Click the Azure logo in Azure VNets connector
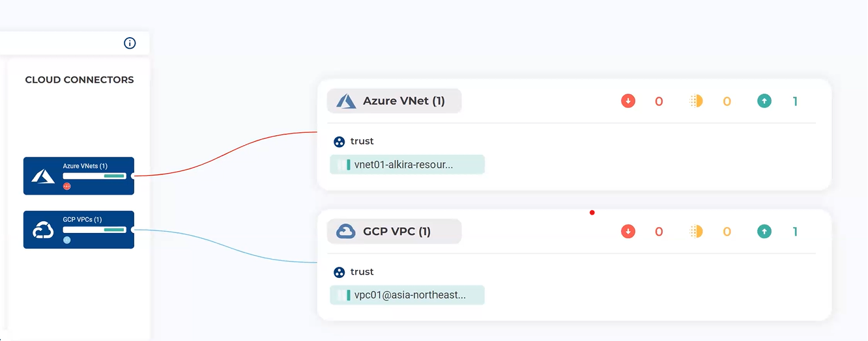Image resolution: width=868 pixels, height=341 pixels. coord(43,176)
